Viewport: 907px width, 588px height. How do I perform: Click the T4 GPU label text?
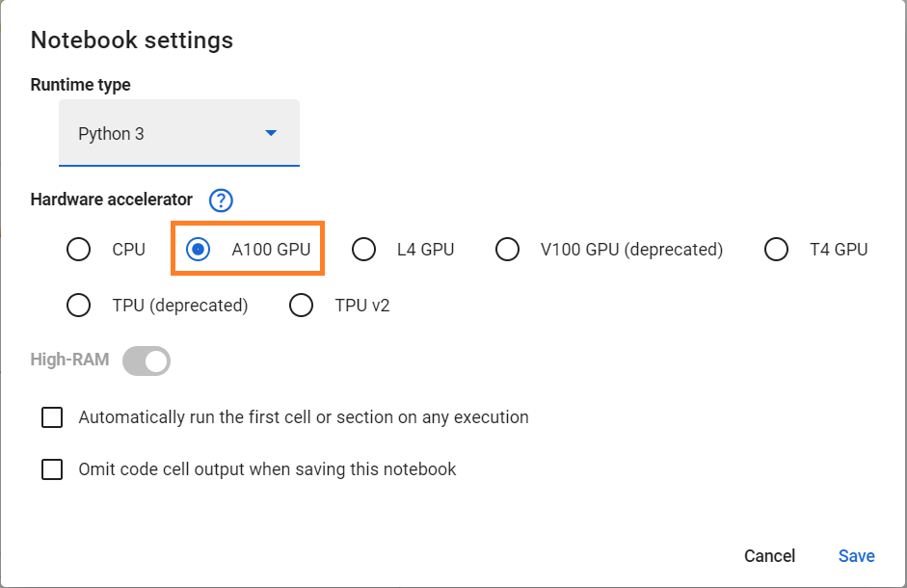click(x=839, y=250)
